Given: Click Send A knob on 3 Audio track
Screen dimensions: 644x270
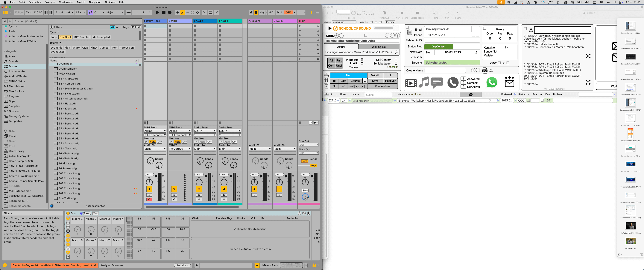Looking at the screenshot, I should click(200, 161).
